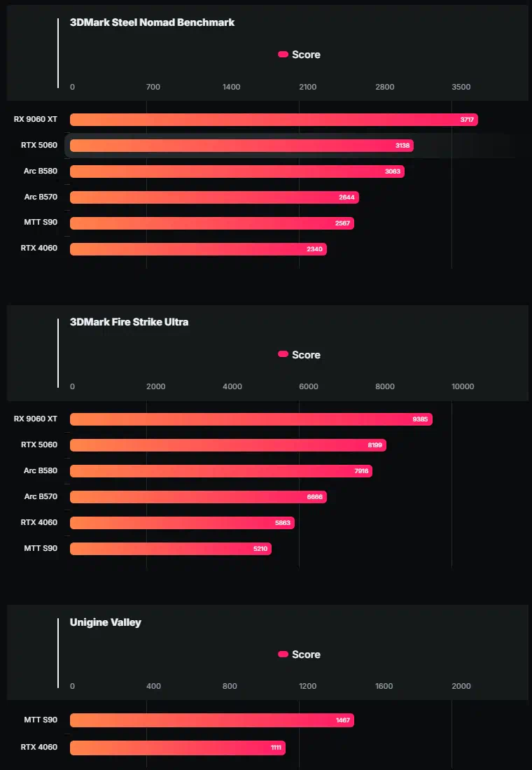This screenshot has width=532, height=770.
Task: Click the Arc B580 bar with score 3063
Action: tap(237, 171)
